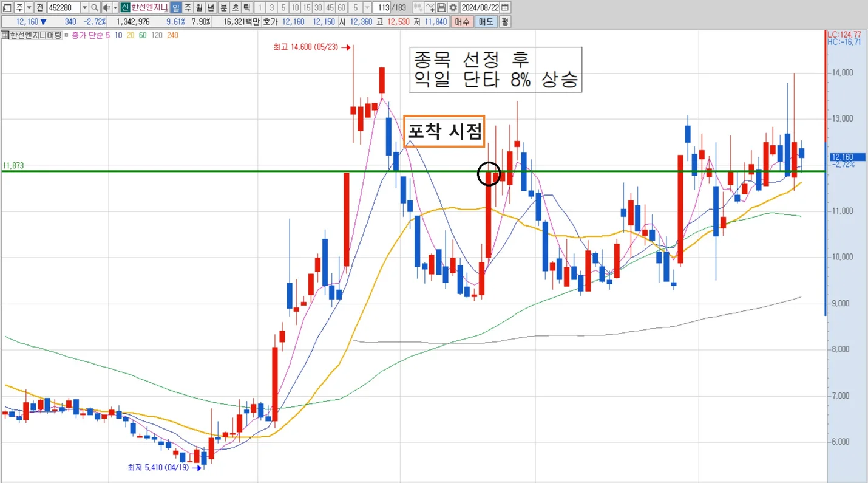Open the calendar picker icon

505,8
